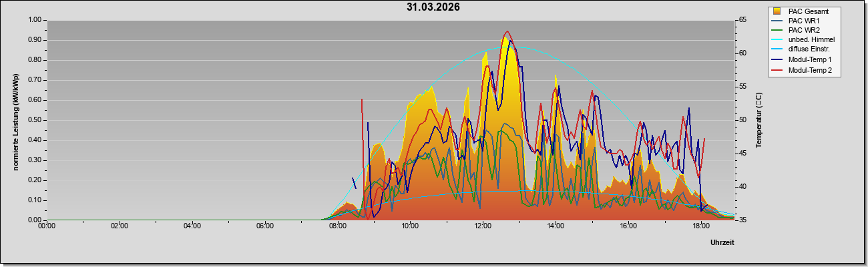Click the unbed. Himmel legend label
This screenshot has width=868, height=267.
pyautogui.click(x=811, y=41)
